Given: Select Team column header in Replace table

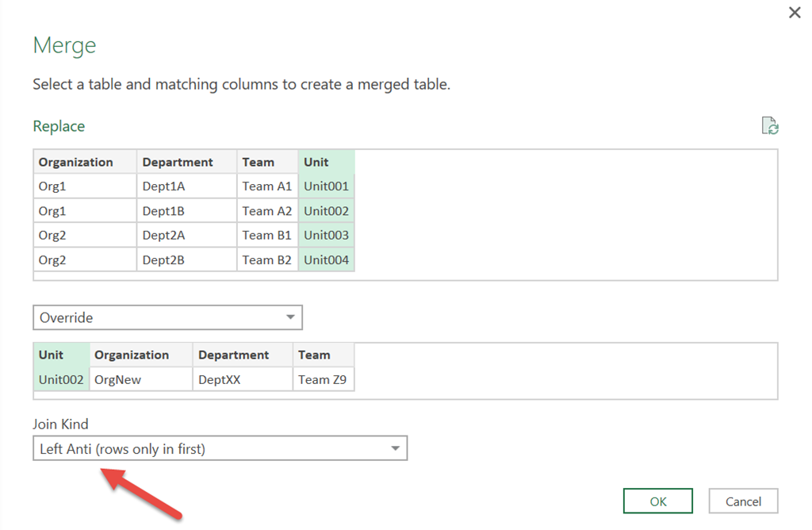Looking at the screenshot, I should pyautogui.click(x=267, y=162).
